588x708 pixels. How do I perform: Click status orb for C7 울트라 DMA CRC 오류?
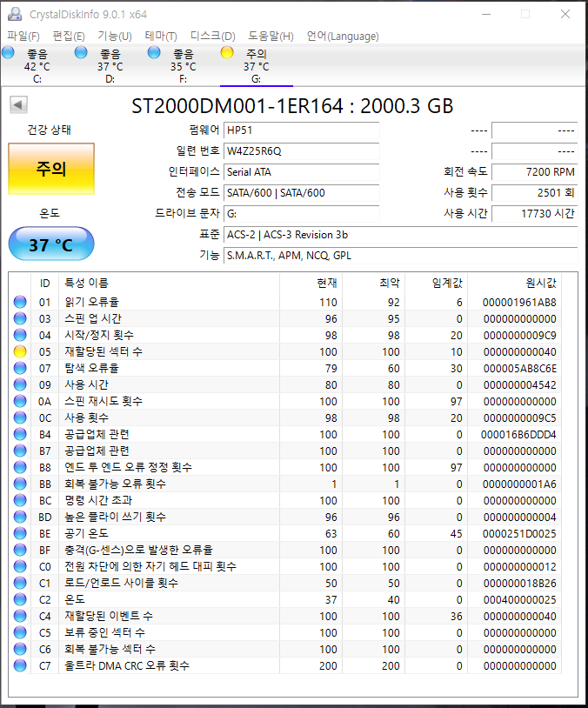point(20,665)
